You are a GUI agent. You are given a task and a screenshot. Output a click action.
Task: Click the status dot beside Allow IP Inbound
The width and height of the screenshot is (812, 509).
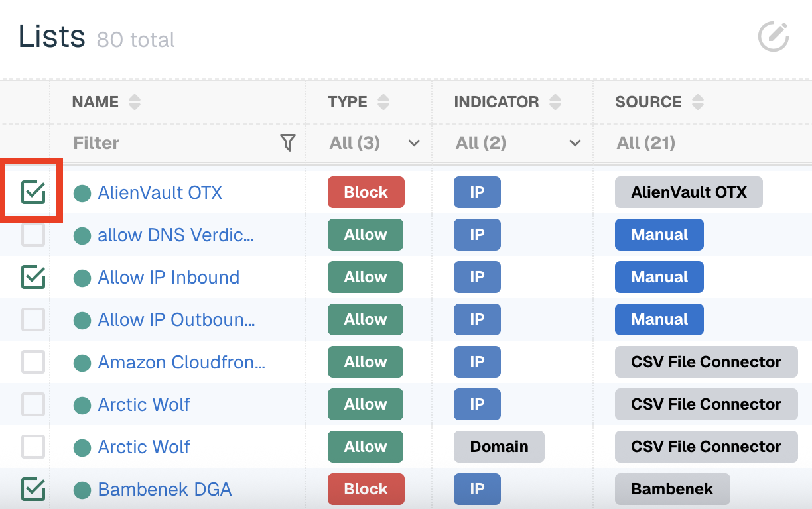[x=82, y=278]
